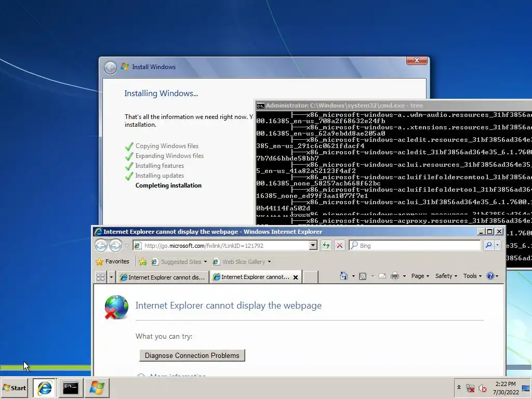532x399 pixels.
Task: Click Show Desktop icon in tray
Action: point(526,388)
